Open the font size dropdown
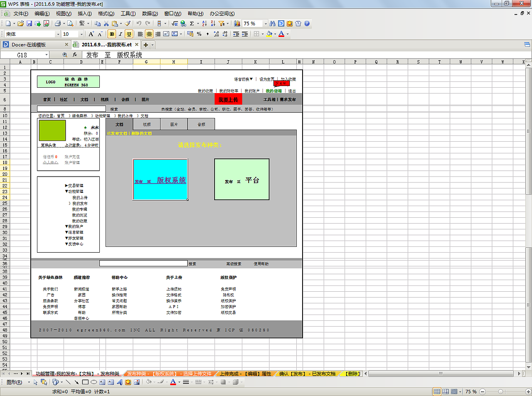This screenshot has height=396, width=532. click(x=81, y=34)
